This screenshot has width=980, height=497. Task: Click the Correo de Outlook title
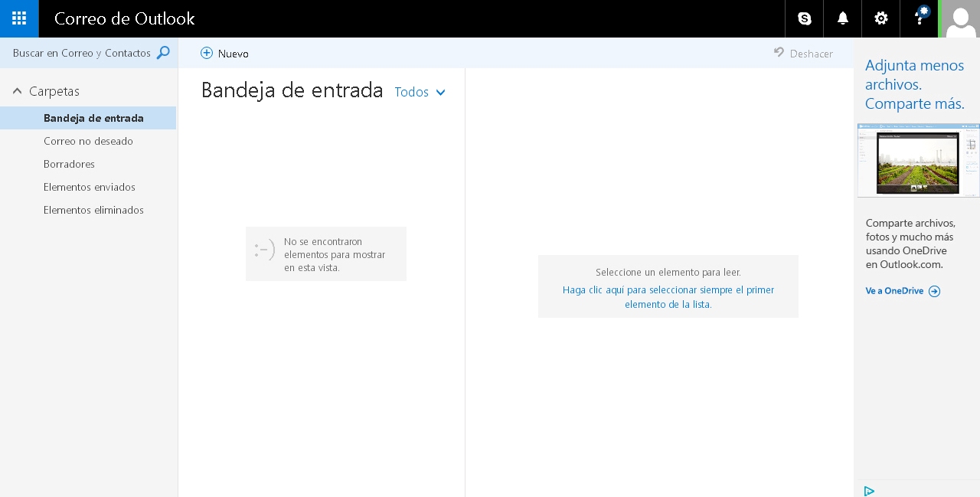(x=124, y=18)
